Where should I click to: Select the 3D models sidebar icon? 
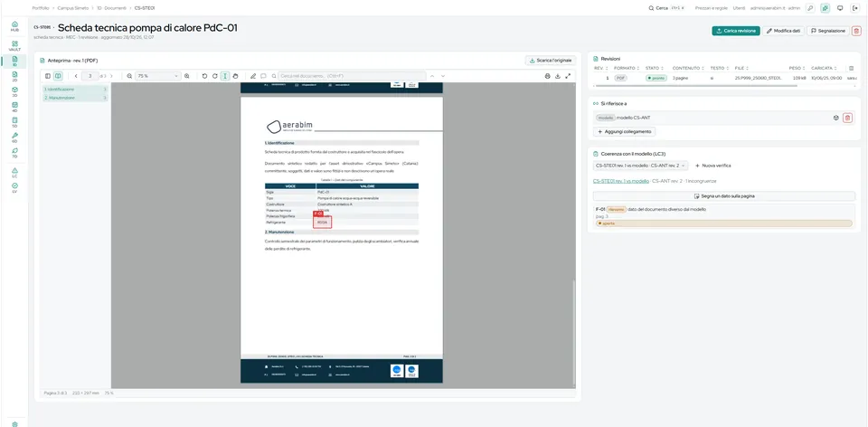tap(14, 91)
